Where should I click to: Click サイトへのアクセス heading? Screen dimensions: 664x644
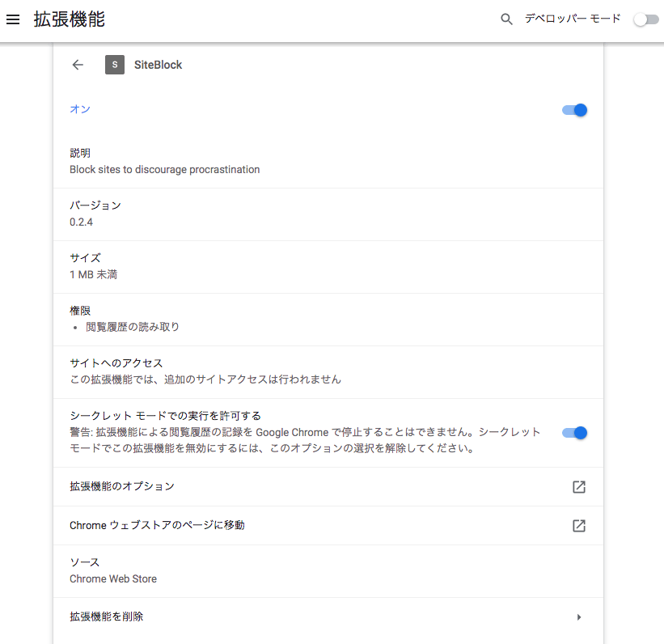[x=116, y=363]
